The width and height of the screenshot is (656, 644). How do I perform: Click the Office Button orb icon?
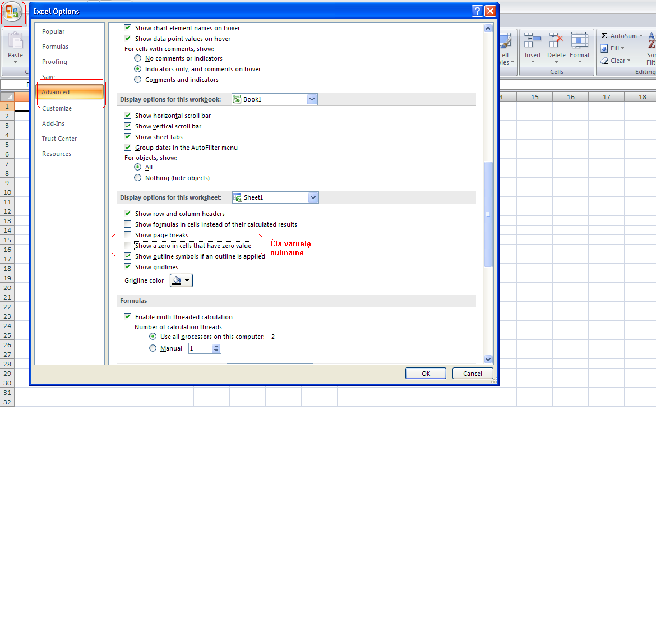click(x=12, y=12)
